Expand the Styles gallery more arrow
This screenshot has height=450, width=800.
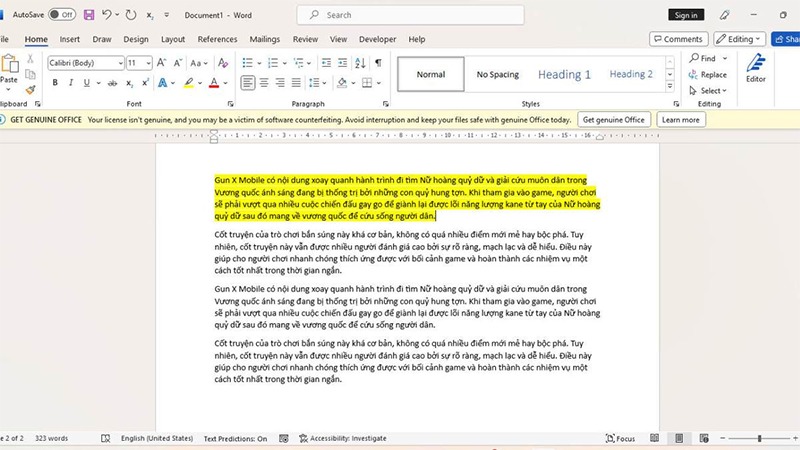(670, 87)
